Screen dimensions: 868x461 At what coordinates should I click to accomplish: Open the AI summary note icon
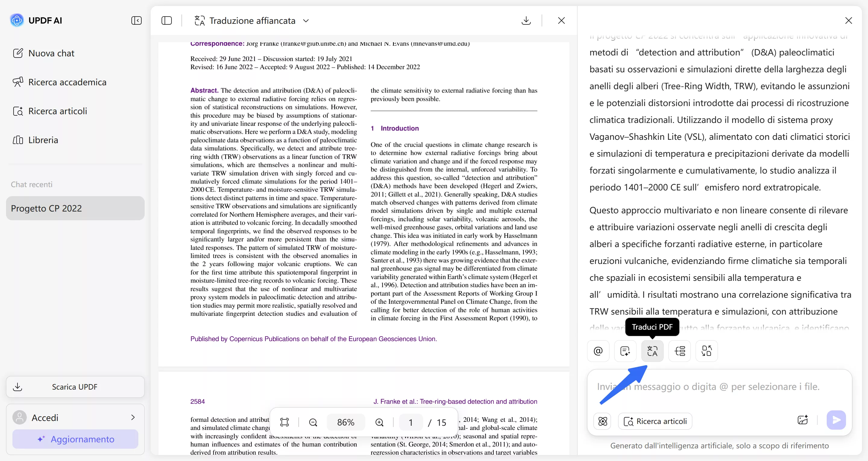click(x=625, y=351)
